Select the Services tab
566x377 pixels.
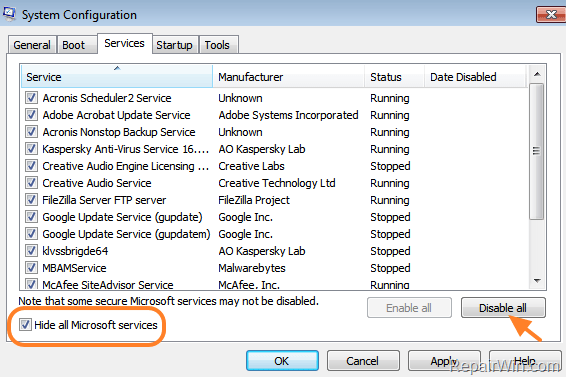(125, 43)
